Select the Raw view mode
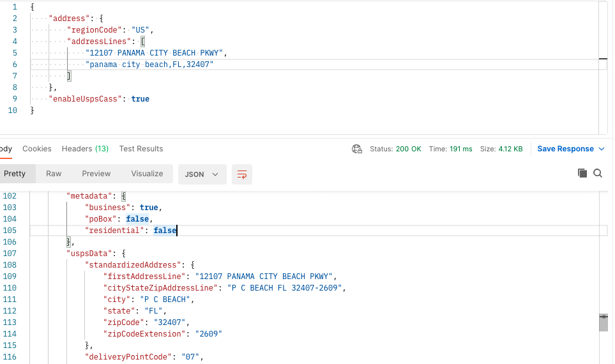Viewport: 615px width, 364px height. (x=54, y=174)
